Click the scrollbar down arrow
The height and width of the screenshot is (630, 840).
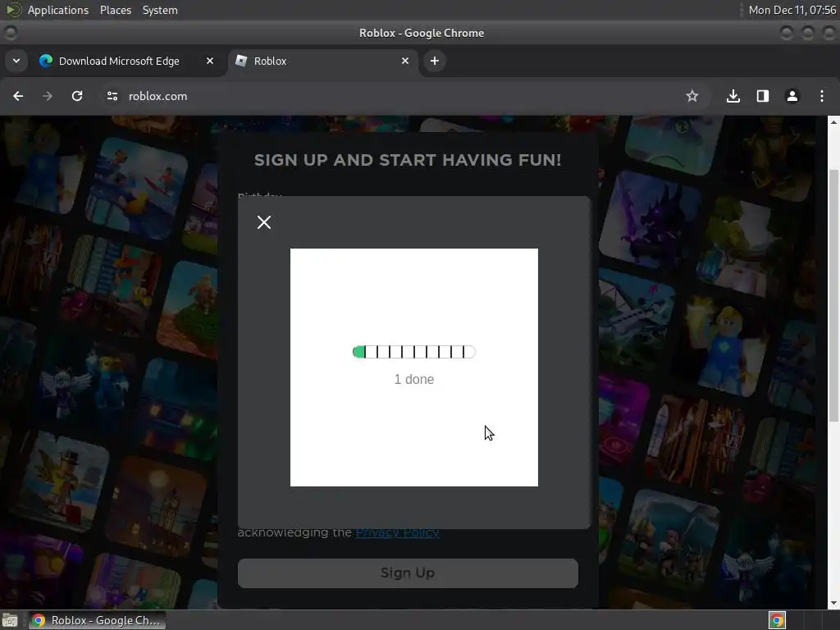point(833,603)
